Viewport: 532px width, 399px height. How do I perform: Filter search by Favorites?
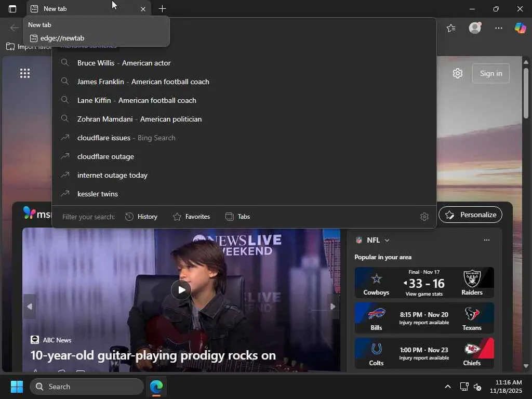(191, 217)
